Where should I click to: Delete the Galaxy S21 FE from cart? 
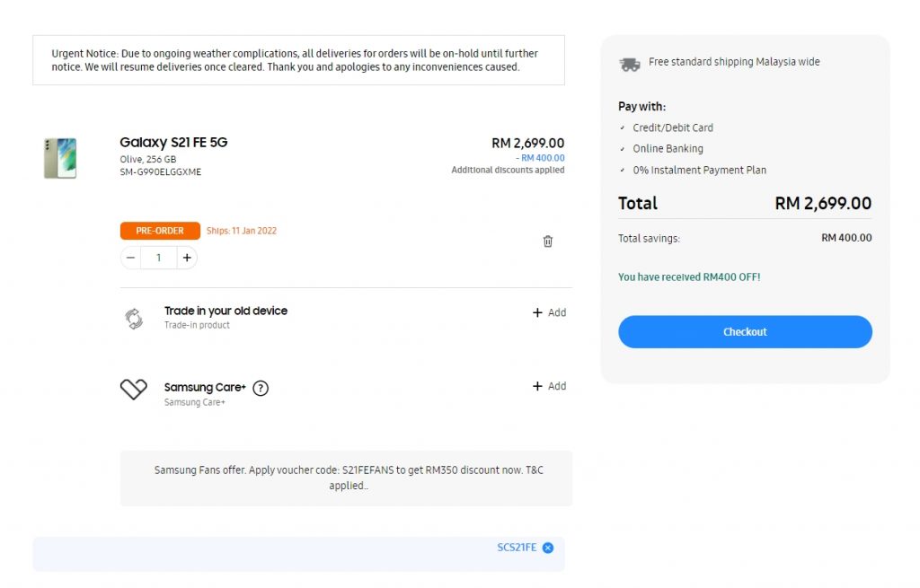(x=548, y=241)
